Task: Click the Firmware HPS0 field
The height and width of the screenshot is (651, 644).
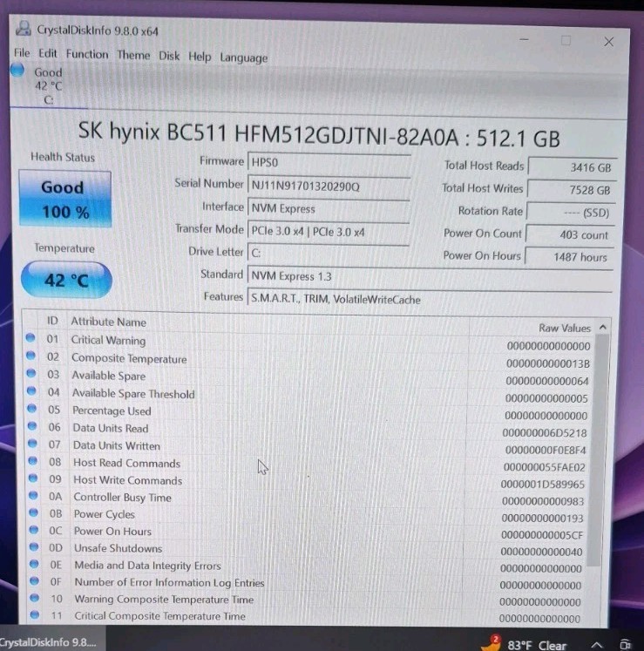Action: tap(329, 162)
